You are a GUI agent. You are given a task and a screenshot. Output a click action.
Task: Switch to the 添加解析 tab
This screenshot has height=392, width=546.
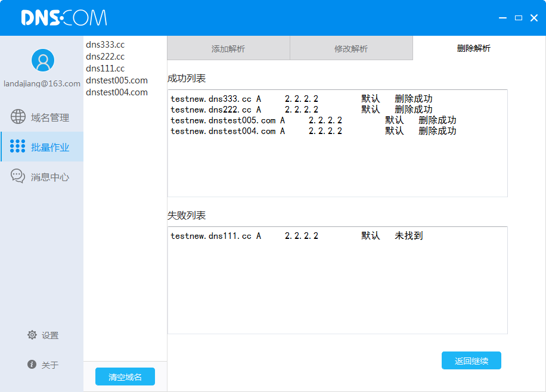click(x=228, y=48)
